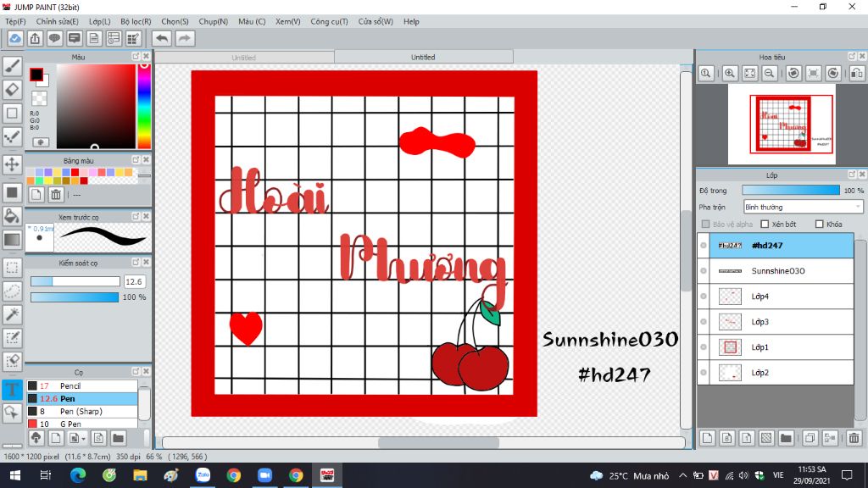The width and height of the screenshot is (868, 488).
Task: Zoom out using the navigator magnifier minus
Action: 770,73
